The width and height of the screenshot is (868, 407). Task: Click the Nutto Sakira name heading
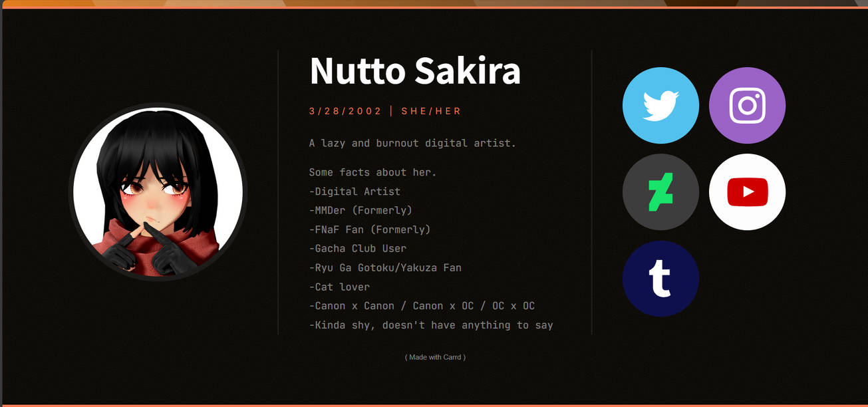[x=414, y=71]
